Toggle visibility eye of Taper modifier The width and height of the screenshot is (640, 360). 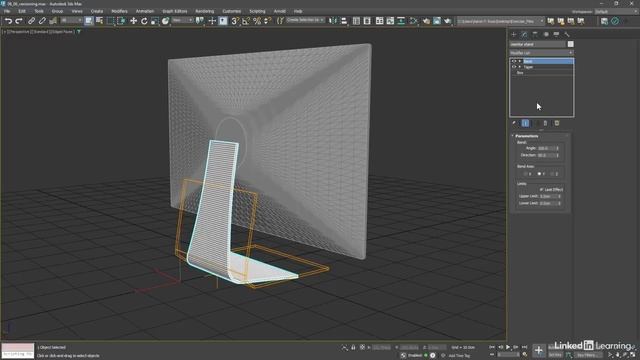point(514,67)
